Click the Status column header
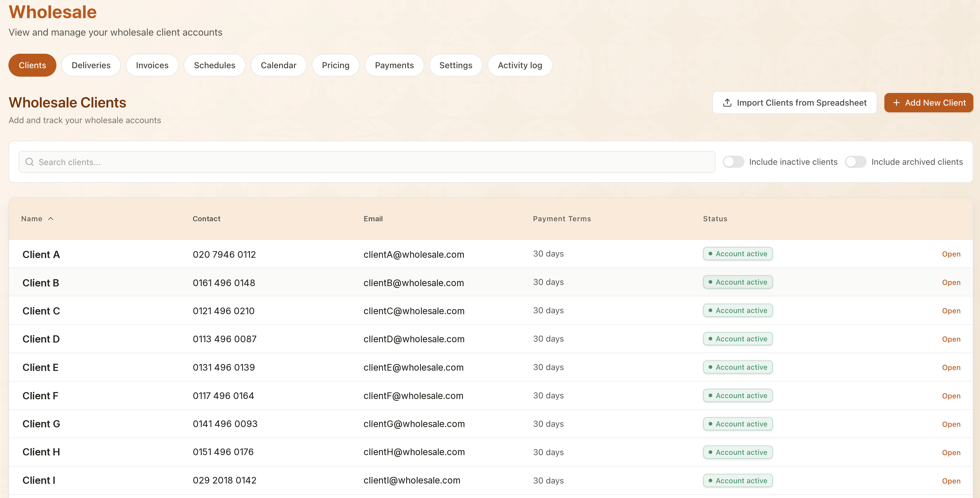Image resolution: width=980 pixels, height=498 pixels. pos(715,219)
